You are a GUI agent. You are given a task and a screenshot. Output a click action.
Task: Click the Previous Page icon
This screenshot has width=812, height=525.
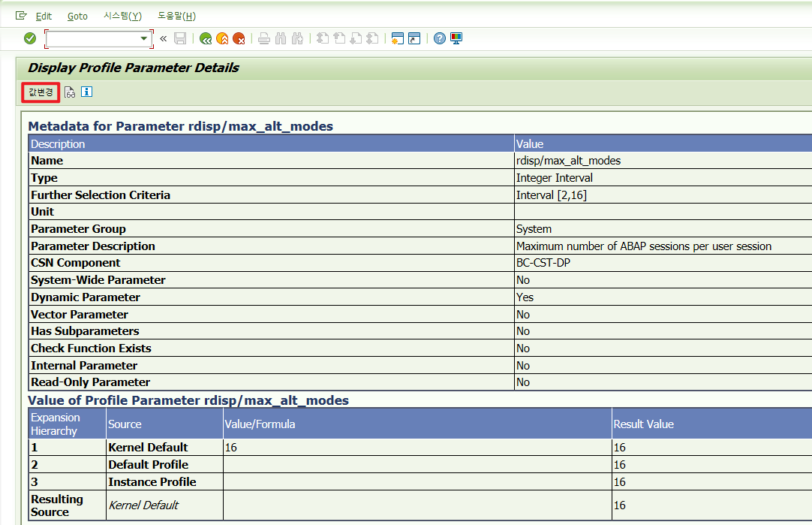(339, 38)
